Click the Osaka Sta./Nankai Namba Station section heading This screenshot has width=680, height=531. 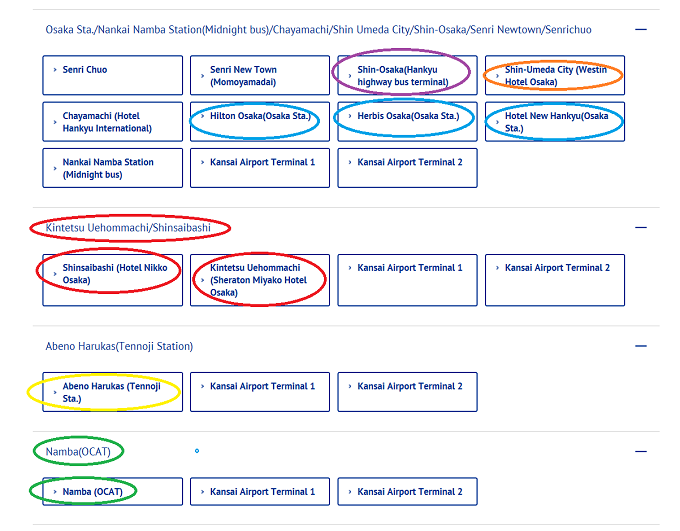318,30
